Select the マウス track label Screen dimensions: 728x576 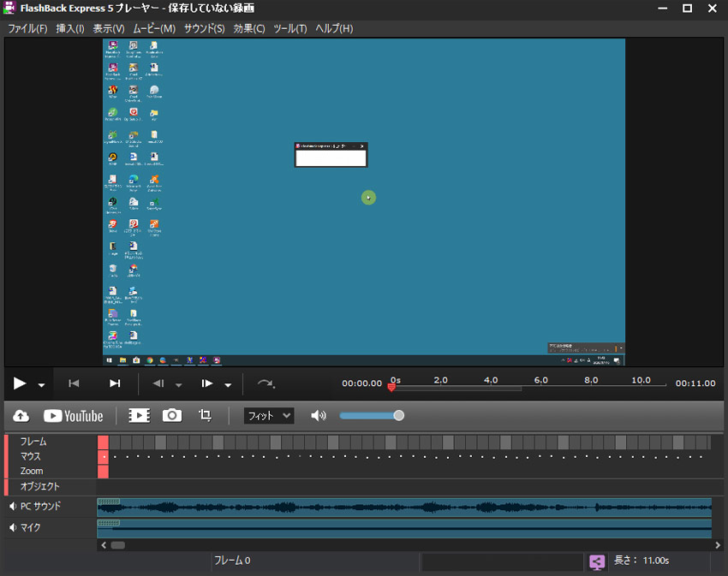click(31, 456)
